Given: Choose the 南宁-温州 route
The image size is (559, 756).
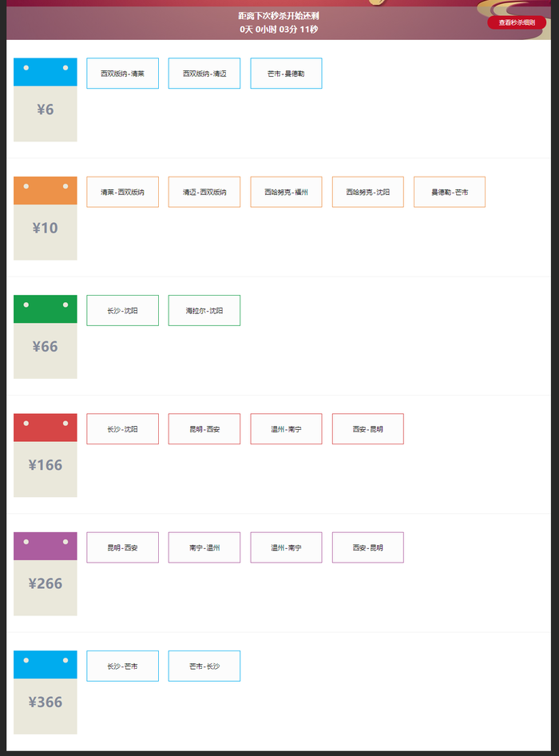Looking at the screenshot, I should [204, 547].
